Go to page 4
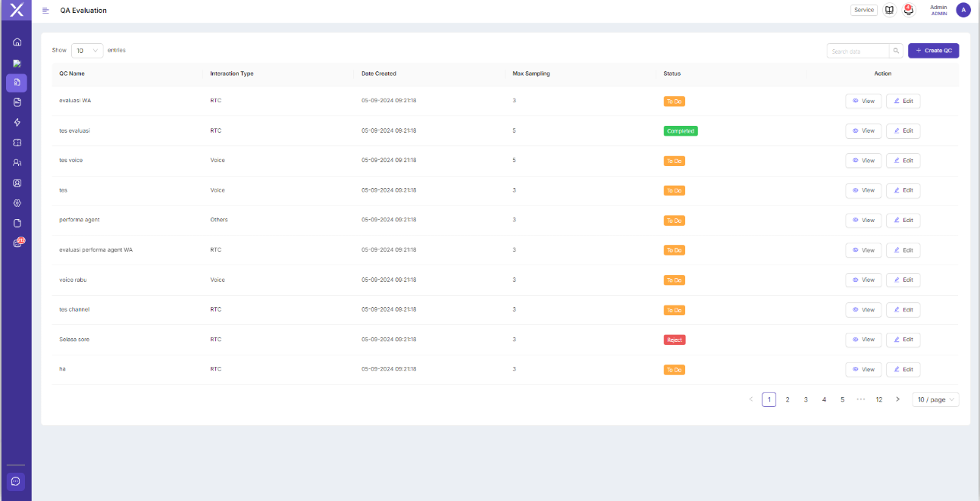 (824, 399)
